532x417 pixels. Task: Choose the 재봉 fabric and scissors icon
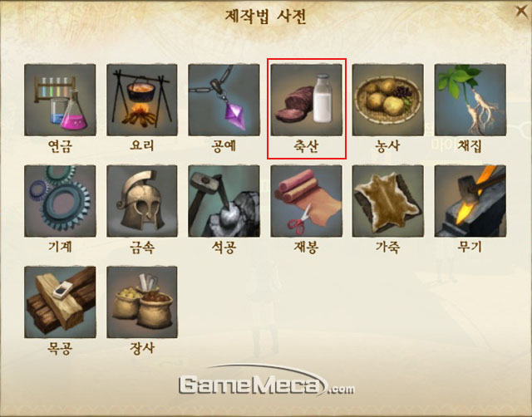[x=307, y=201]
